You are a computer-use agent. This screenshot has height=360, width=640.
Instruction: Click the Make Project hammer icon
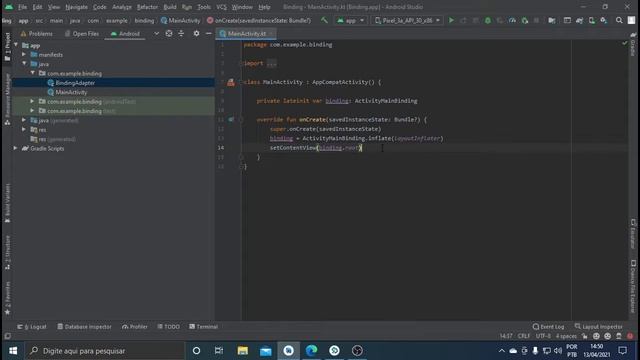[x=324, y=20]
